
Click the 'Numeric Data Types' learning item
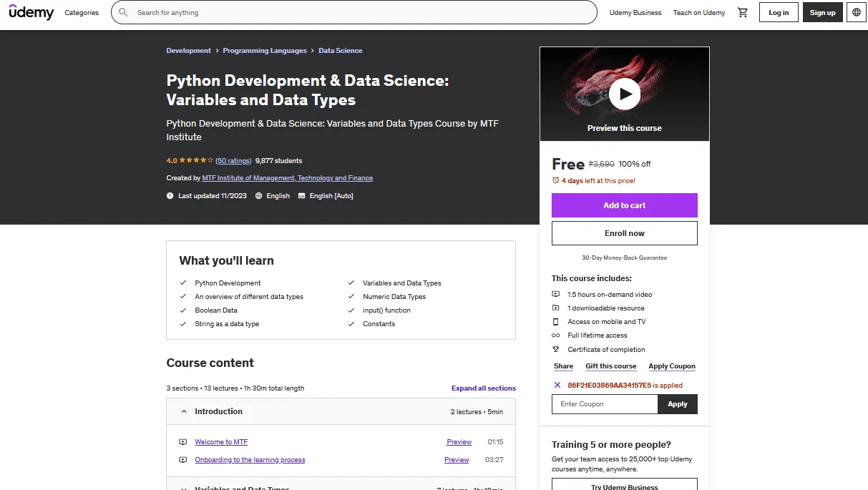click(x=394, y=296)
